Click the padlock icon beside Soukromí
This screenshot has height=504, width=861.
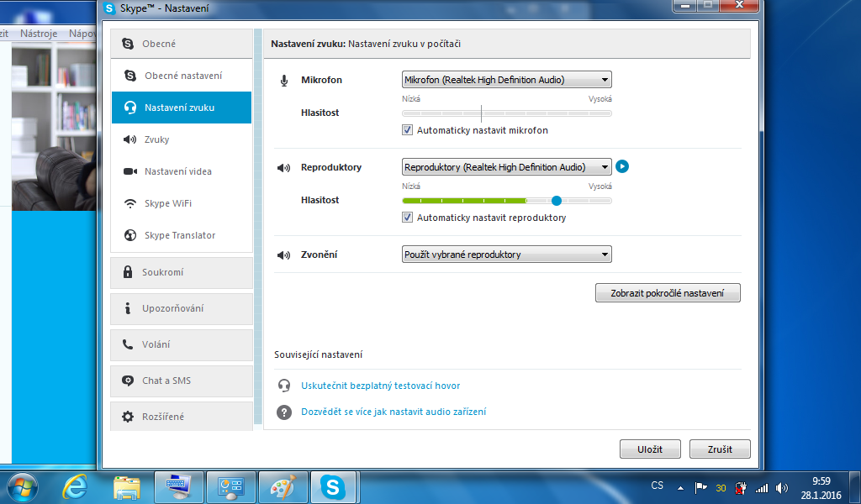pos(128,271)
